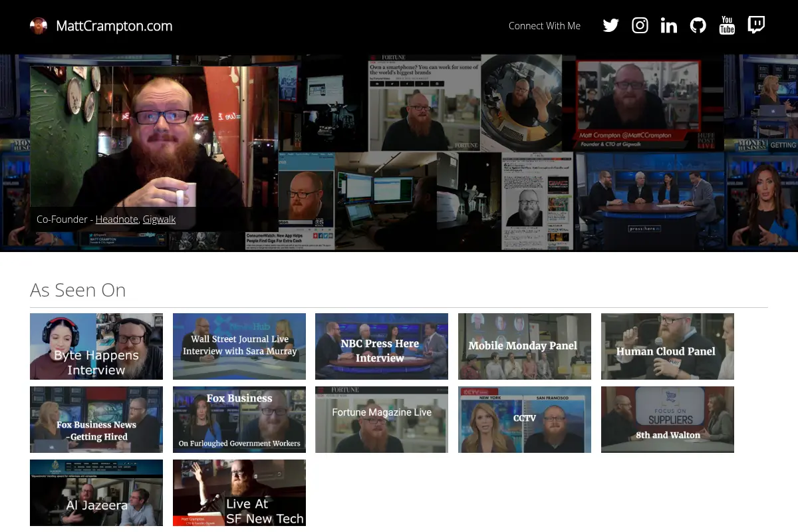Select the CCTV interview thumbnail
The image size is (798, 532).
[x=525, y=420]
